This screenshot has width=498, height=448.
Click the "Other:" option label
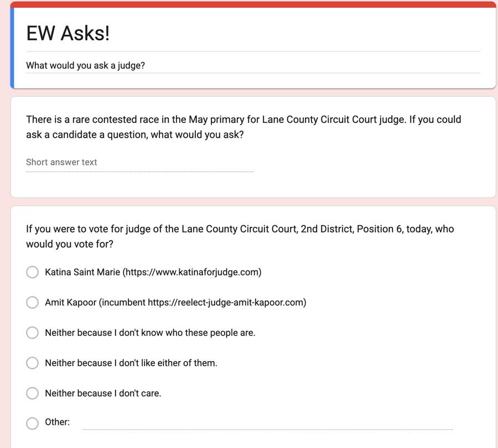click(x=57, y=422)
